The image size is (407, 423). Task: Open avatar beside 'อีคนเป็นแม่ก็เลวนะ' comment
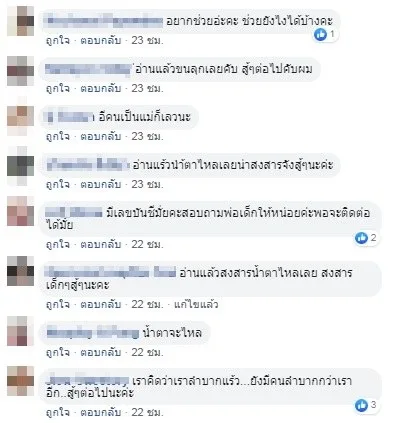click(x=21, y=116)
